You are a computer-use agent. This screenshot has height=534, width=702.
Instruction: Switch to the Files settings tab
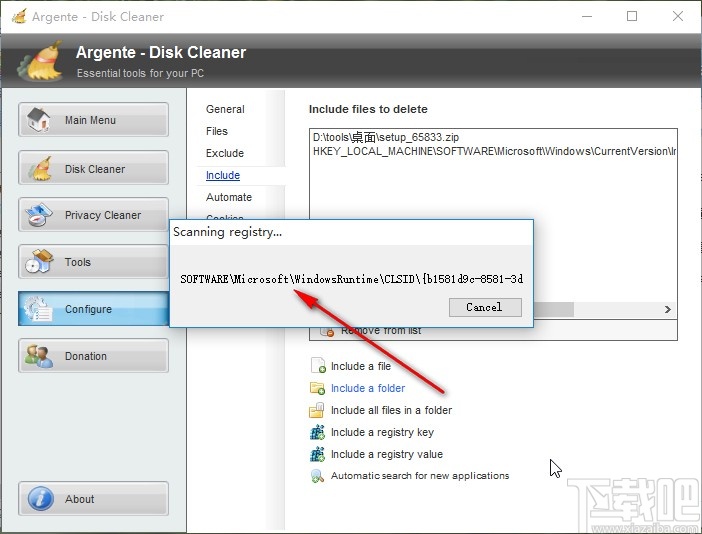pos(217,131)
